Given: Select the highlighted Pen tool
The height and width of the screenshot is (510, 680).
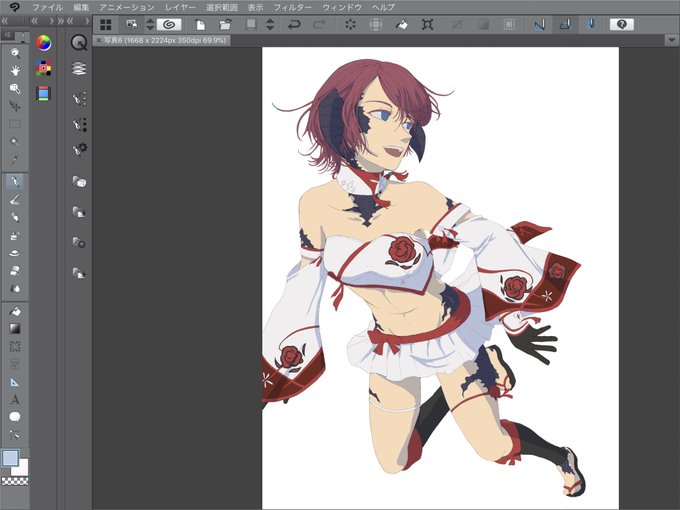Looking at the screenshot, I should click(x=15, y=182).
